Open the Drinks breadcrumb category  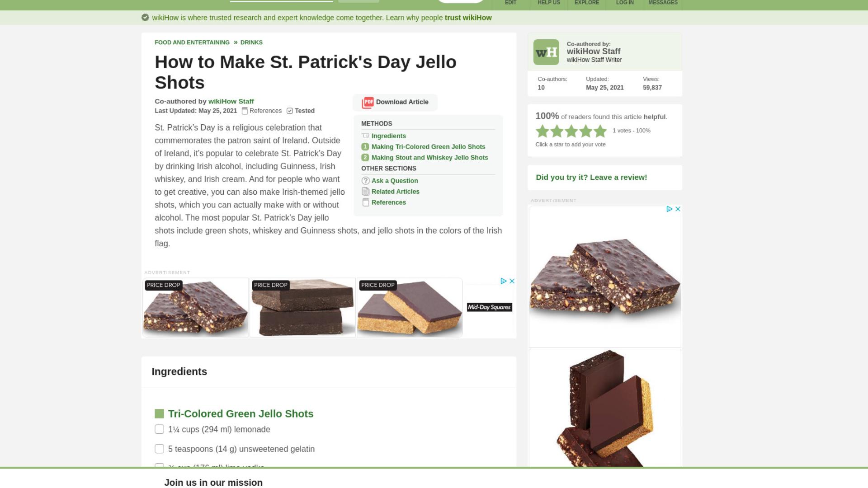click(x=251, y=42)
